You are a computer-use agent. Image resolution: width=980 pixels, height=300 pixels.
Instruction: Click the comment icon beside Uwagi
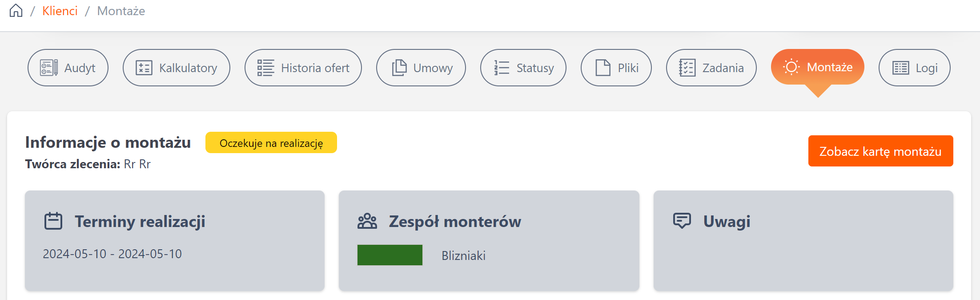tap(682, 220)
